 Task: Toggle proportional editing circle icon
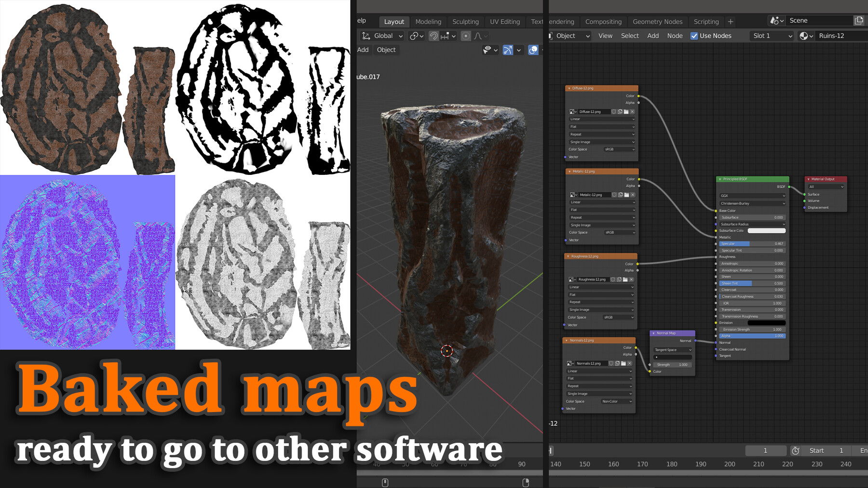click(465, 36)
